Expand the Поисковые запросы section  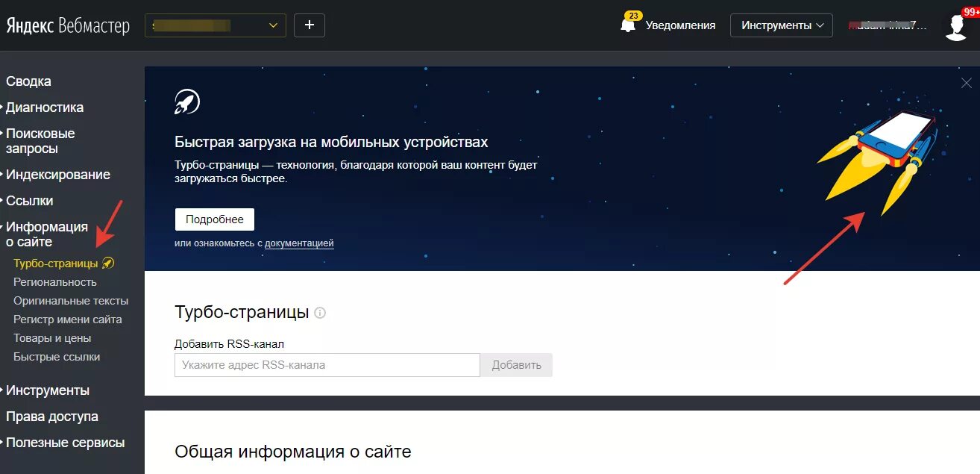40,141
